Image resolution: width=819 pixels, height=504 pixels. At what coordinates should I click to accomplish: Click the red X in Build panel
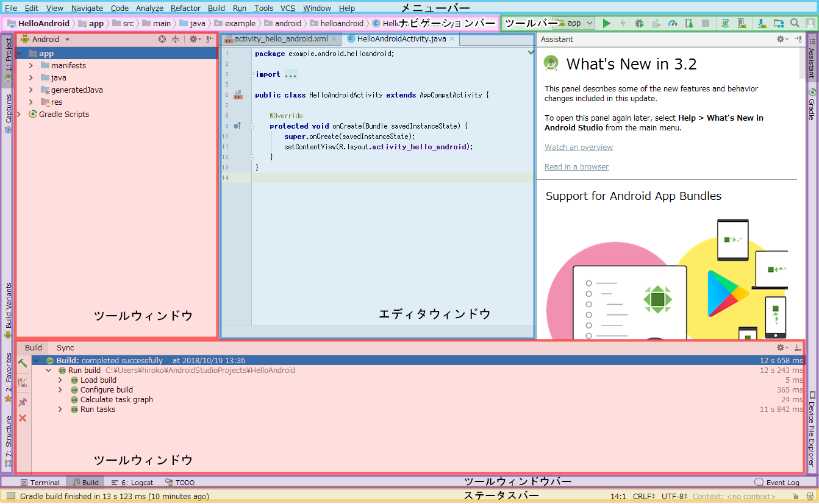23,418
